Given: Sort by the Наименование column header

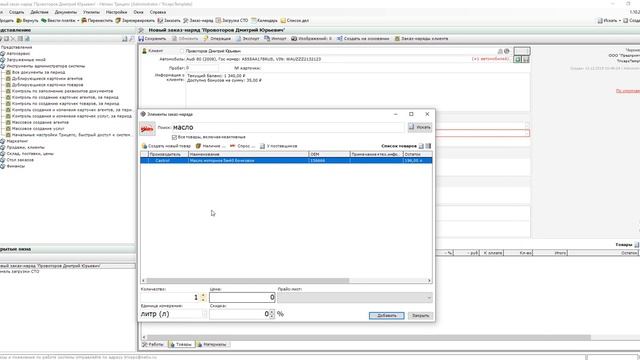Looking at the screenshot, I should [x=249, y=154].
